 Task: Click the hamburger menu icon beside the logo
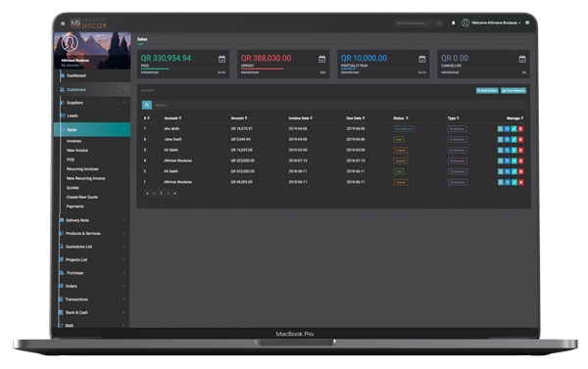coord(63,23)
